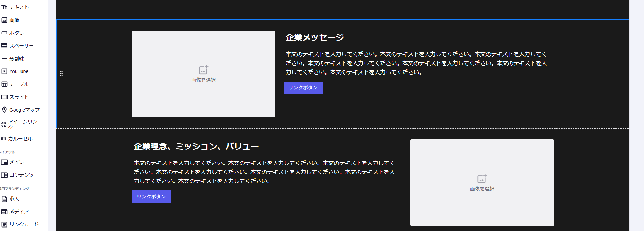Screen dimensions: 644x231
Task: Select the テキスト text element icon
Action: point(5,7)
